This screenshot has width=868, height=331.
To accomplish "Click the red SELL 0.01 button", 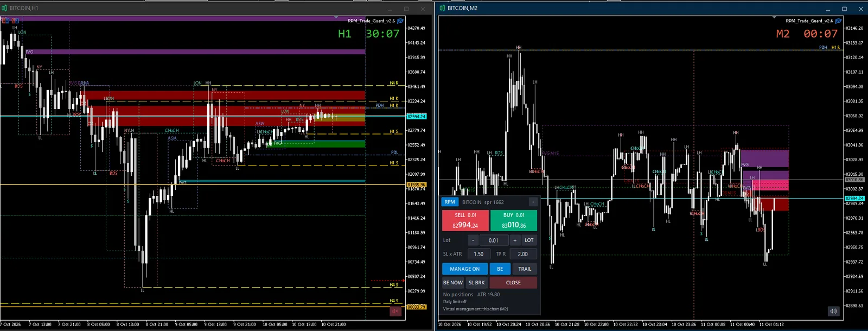I will pyautogui.click(x=465, y=220).
